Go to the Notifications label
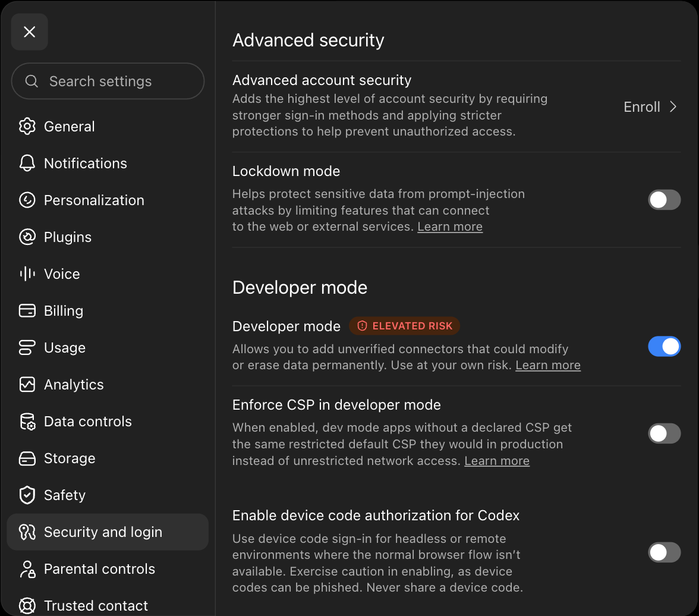Image resolution: width=699 pixels, height=616 pixels. coord(85,164)
